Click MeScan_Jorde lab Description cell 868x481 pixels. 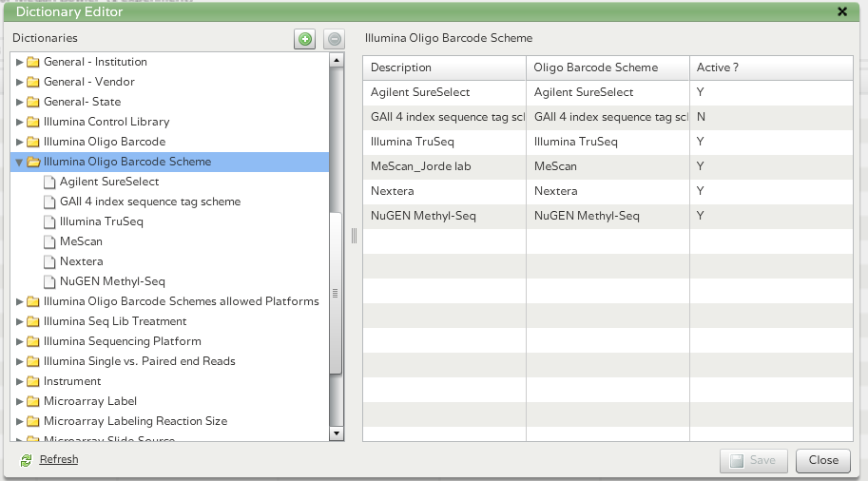point(445,166)
